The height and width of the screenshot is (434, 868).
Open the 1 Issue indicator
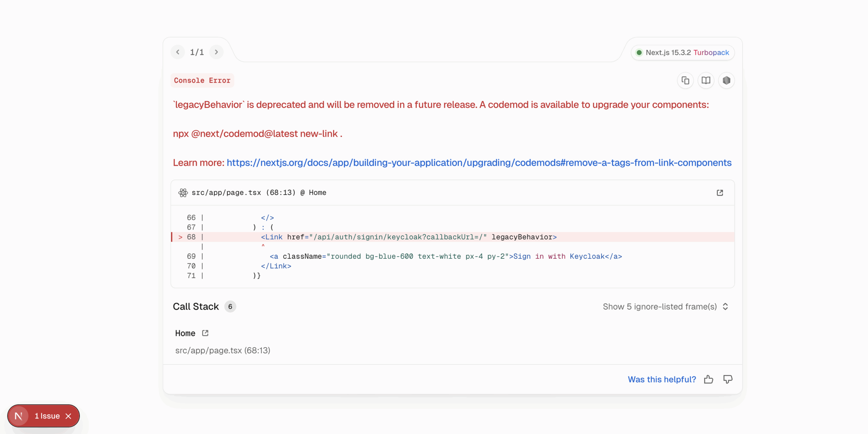coord(47,416)
